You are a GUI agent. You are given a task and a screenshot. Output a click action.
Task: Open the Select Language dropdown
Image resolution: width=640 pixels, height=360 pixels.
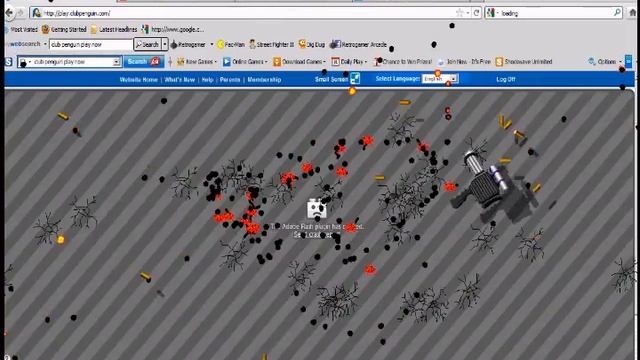pyautogui.click(x=440, y=79)
